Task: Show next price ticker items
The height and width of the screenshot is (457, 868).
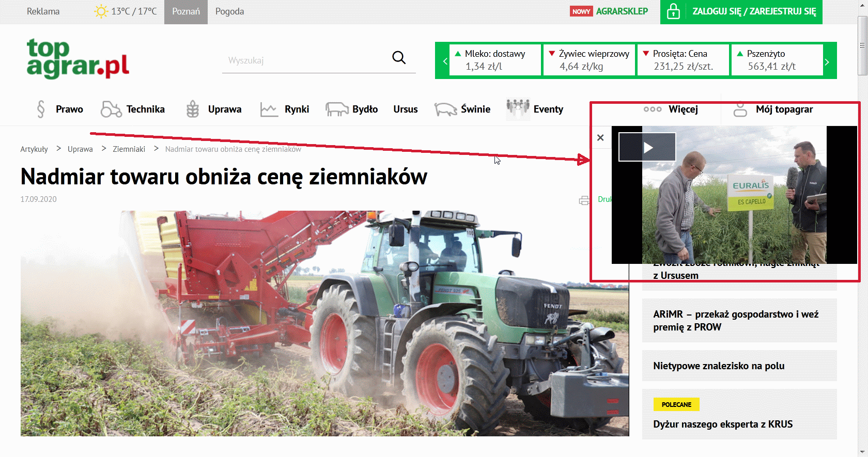Action: 827,62
